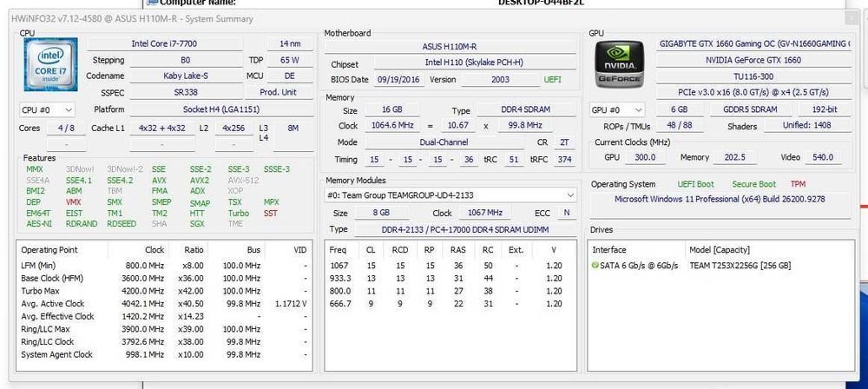Click the 48 / 88 ROPs/TMUs value

click(x=678, y=126)
